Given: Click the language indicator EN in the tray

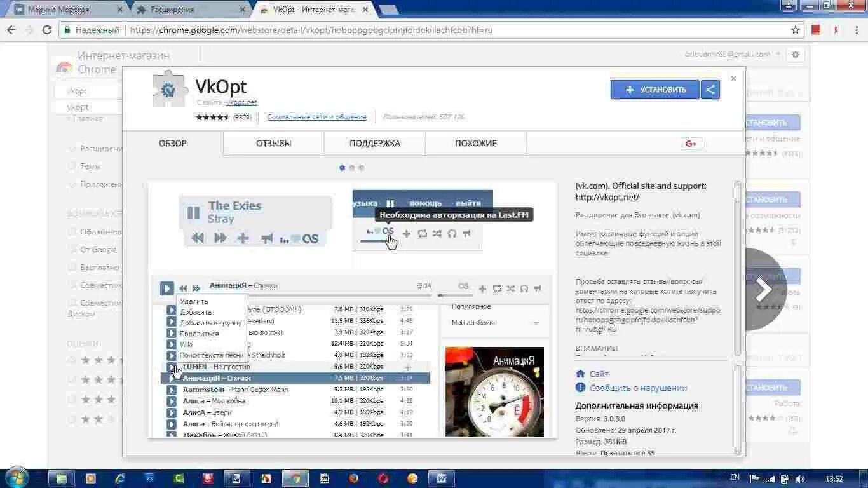Looking at the screenshot, I should point(735,477).
